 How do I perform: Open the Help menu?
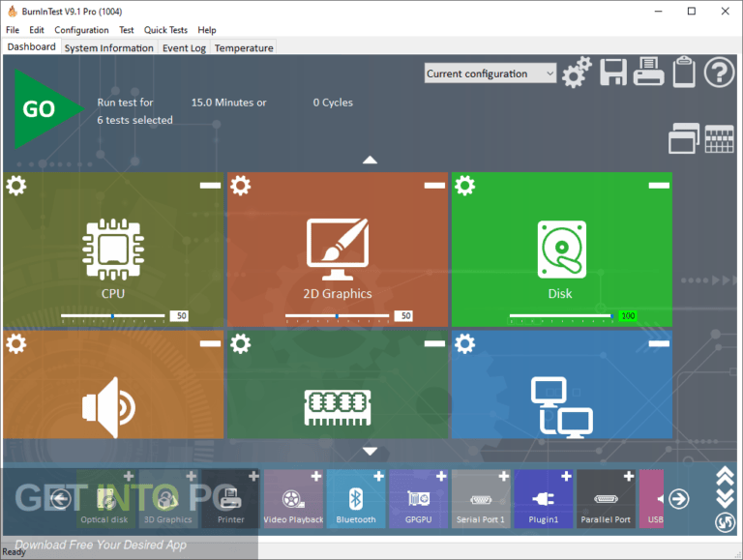click(207, 30)
